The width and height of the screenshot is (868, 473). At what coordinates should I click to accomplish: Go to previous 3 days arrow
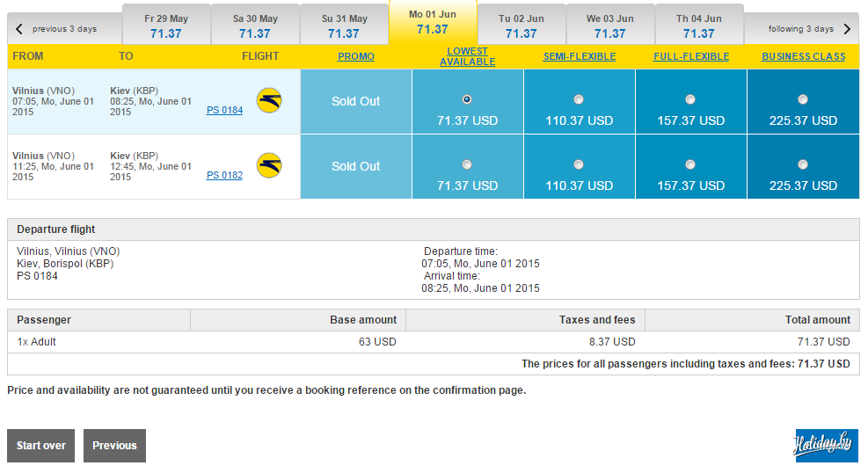pyautogui.click(x=20, y=29)
